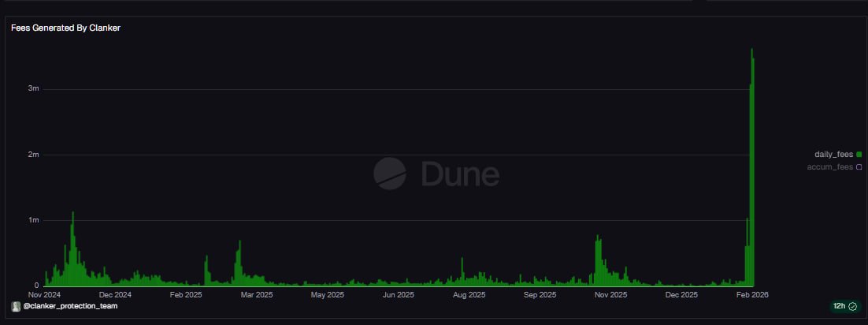
Task: Click the 2m y-axis label
Action: [x=33, y=154]
